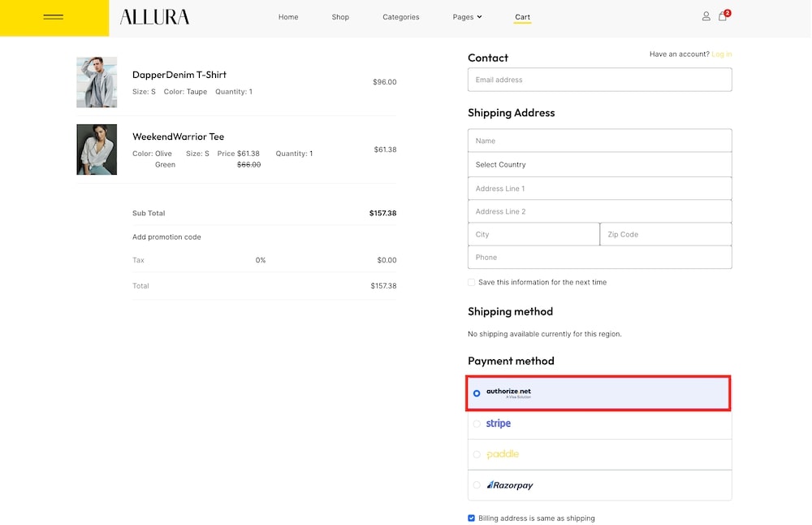This screenshot has height=525, width=812.
Task: Click the ALLURA logo
Action: point(154,17)
